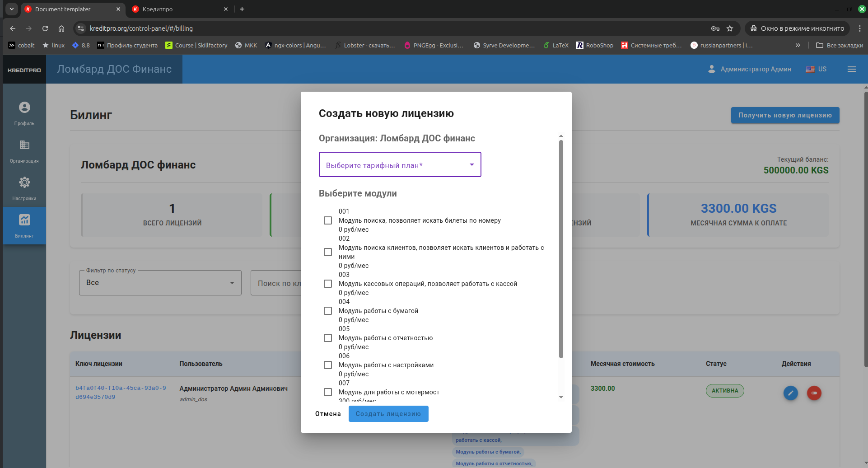Open the status filter dropdown
The height and width of the screenshot is (468, 868).
pyautogui.click(x=160, y=283)
